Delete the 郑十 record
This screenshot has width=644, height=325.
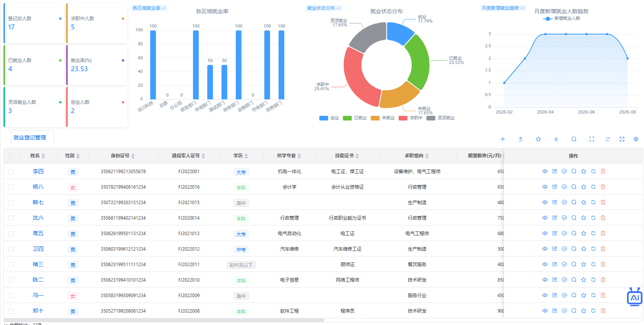603,311
